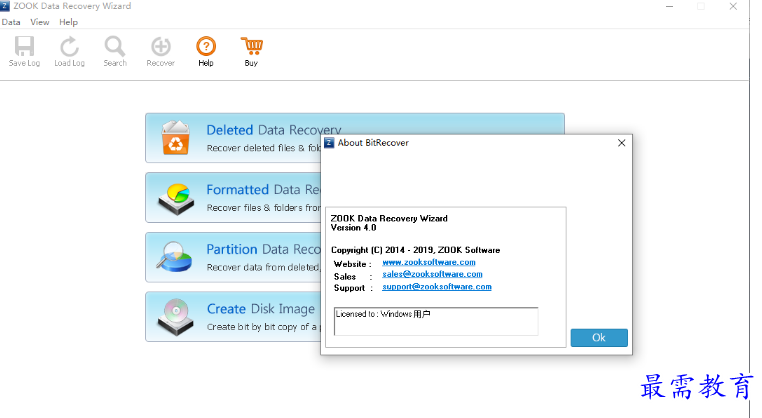Screen dimensions: 762x418
Task: Click the Create Disk Image disc icon
Action: (x=175, y=317)
